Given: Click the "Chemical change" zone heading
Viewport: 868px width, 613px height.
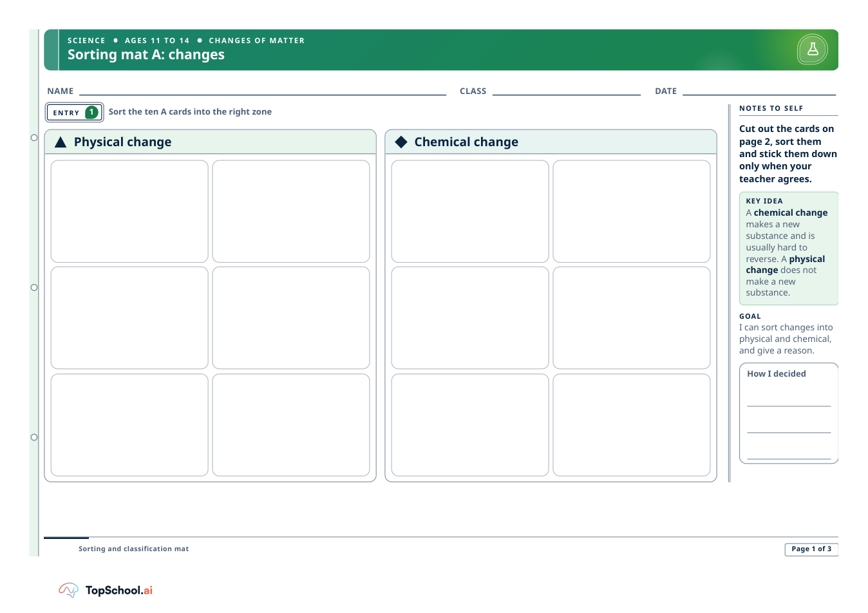Looking at the screenshot, I should pos(466,142).
